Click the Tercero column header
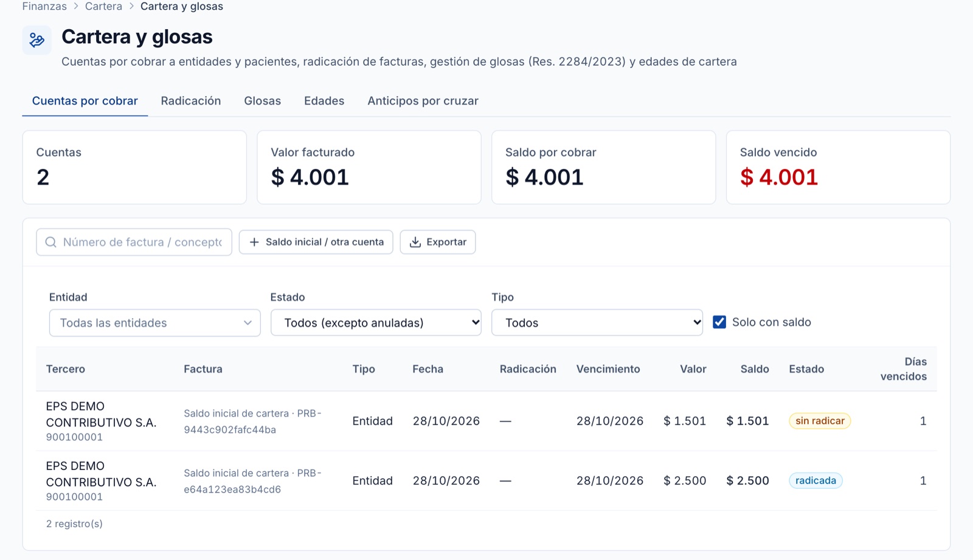 pos(66,369)
